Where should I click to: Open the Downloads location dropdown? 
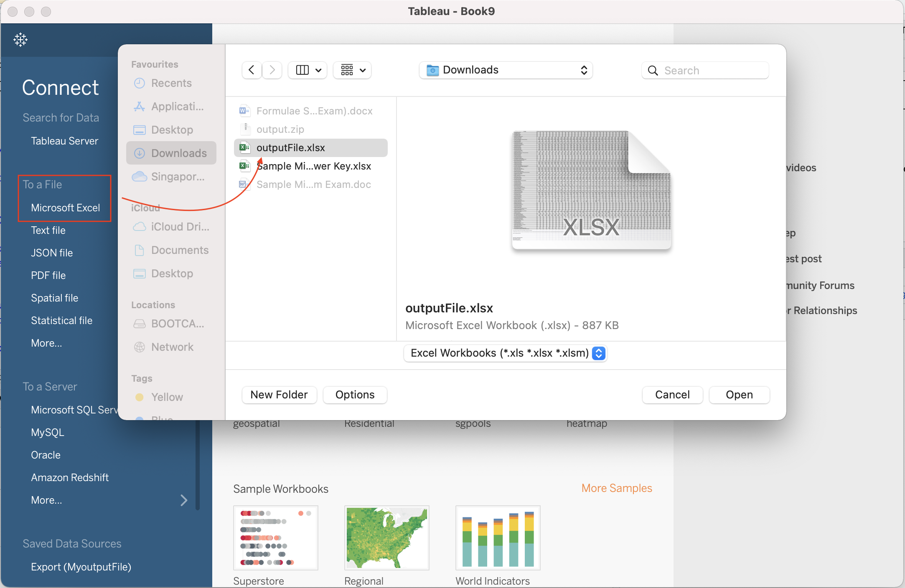506,70
